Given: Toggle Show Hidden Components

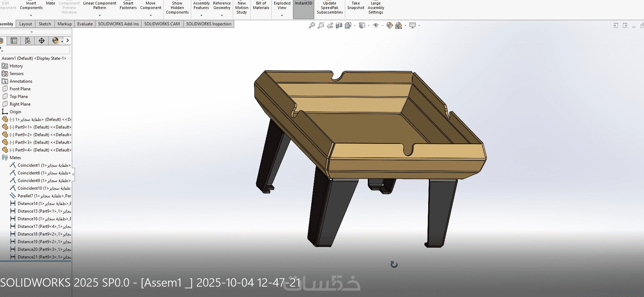Looking at the screenshot, I should [177, 8].
